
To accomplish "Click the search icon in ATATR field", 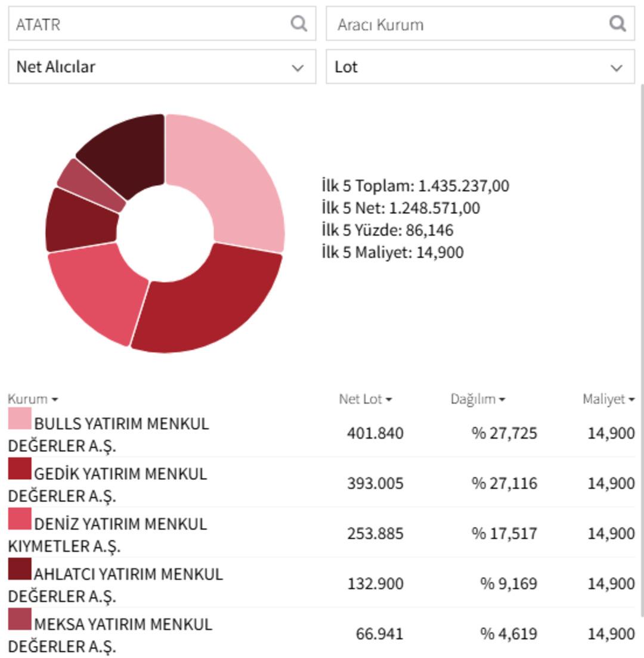I will click(299, 24).
